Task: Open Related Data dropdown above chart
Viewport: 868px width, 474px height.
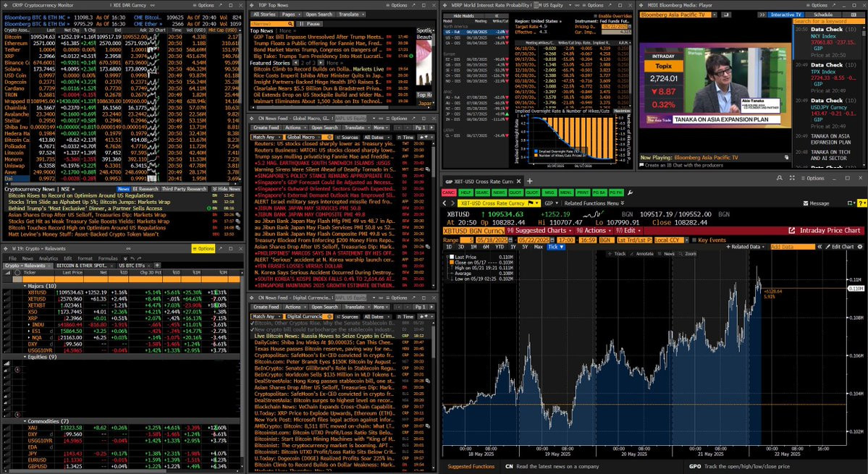Action: point(745,247)
